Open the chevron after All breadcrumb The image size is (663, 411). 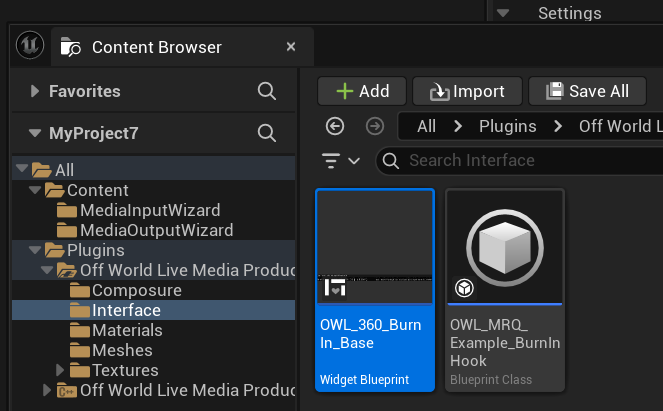coord(458,126)
